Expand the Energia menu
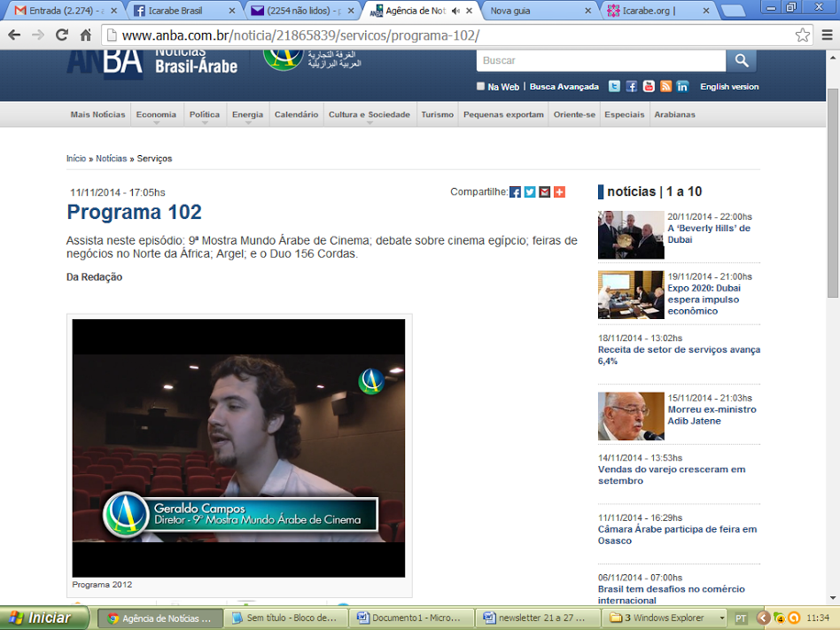Viewport: 840px width, 630px height. point(247,114)
